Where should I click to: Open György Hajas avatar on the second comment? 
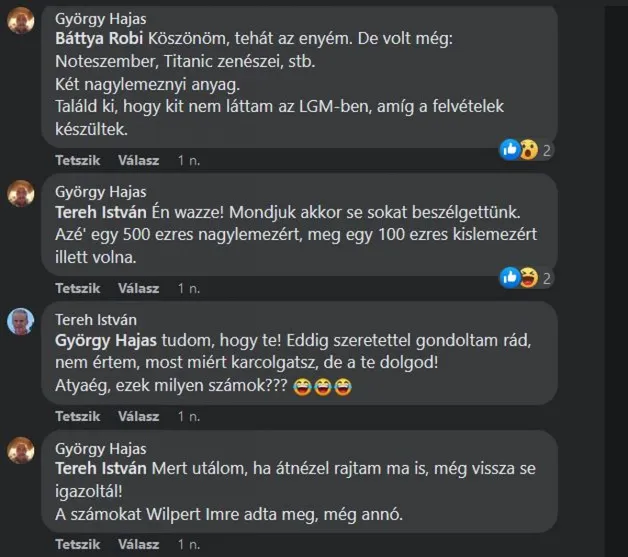pos(21,195)
